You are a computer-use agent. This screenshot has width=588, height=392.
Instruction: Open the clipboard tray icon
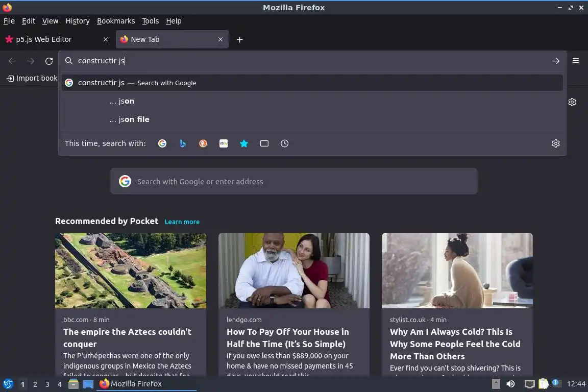[x=544, y=384]
